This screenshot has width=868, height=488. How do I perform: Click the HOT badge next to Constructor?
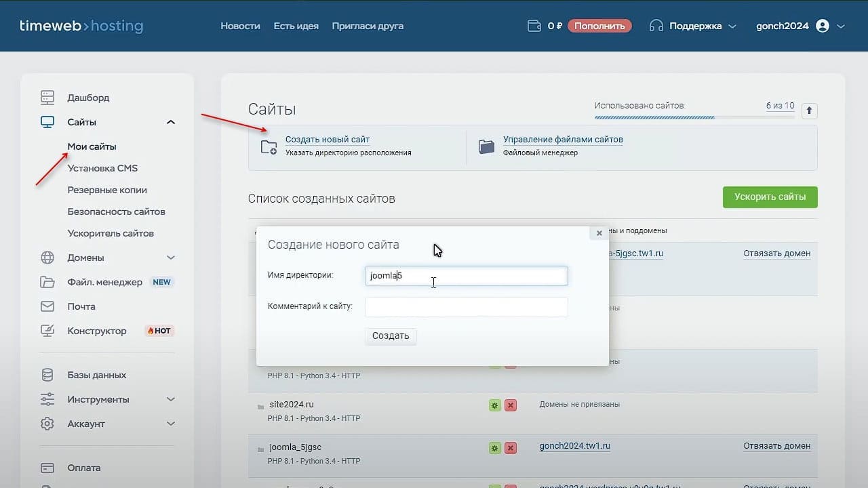point(159,331)
